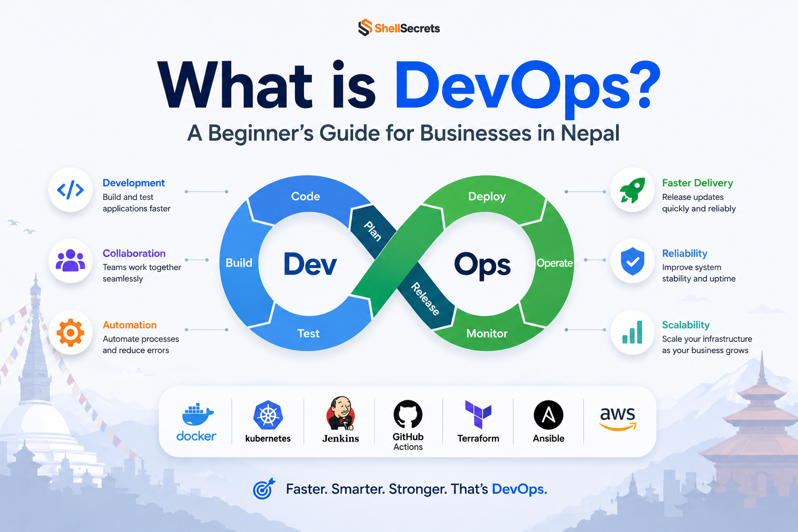The height and width of the screenshot is (532, 798).
Task: Click the Kubernetes helm wheel logo
Action: (268, 415)
